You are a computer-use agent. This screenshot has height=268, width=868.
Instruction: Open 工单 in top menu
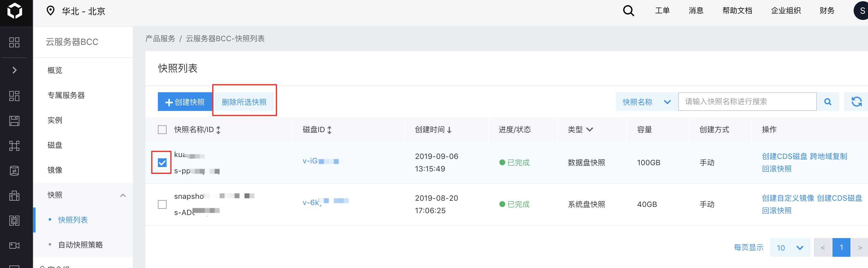tap(662, 10)
